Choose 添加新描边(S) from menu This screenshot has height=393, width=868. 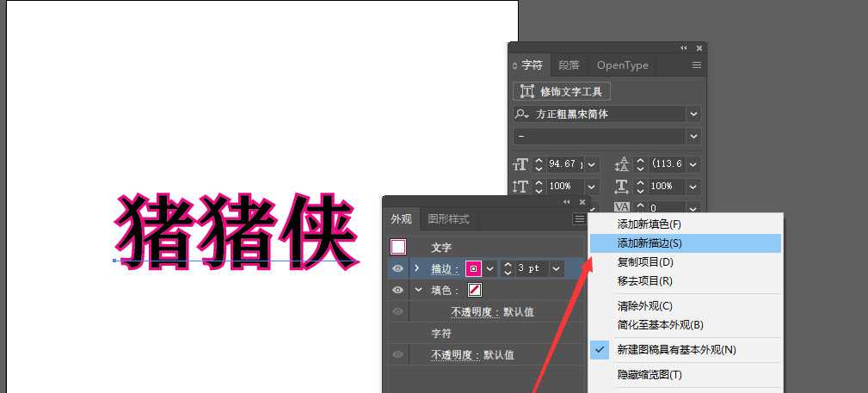(686, 243)
